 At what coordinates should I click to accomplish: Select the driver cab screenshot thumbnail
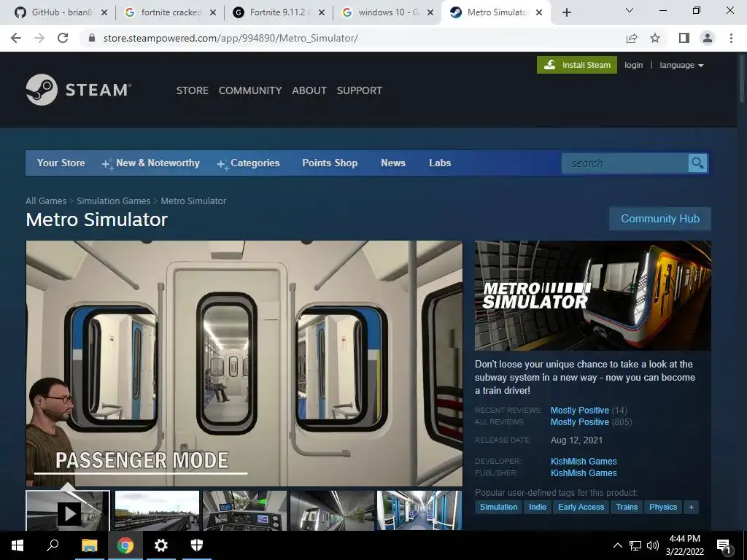tap(244, 510)
